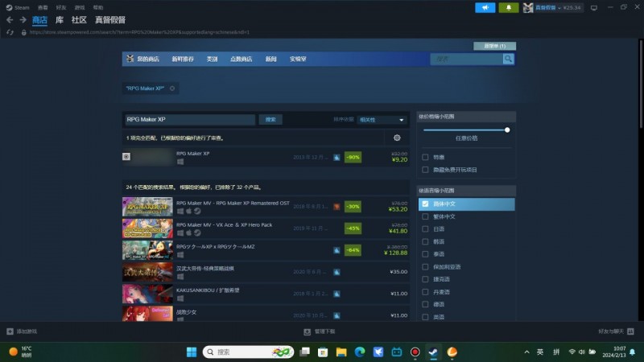Check 泰语 language filter
644x362 pixels.
coord(425,254)
